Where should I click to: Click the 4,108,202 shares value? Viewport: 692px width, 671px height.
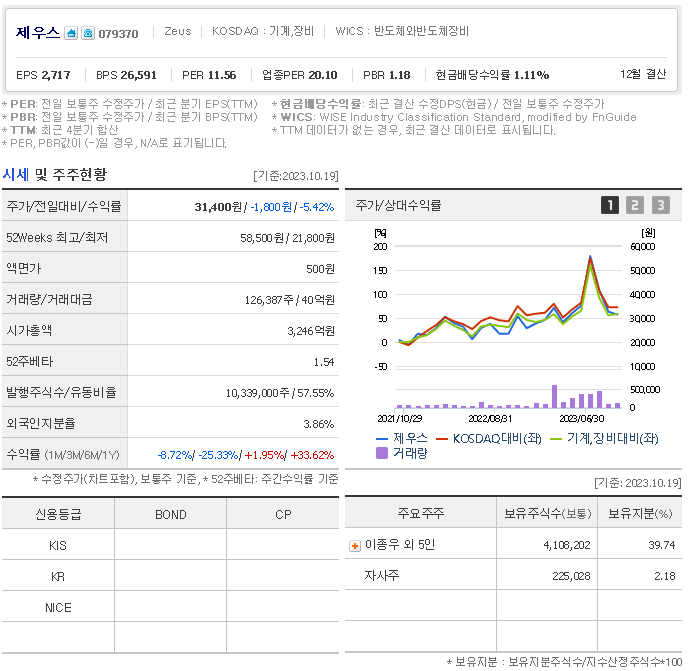pyautogui.click(x=567, y=546)
